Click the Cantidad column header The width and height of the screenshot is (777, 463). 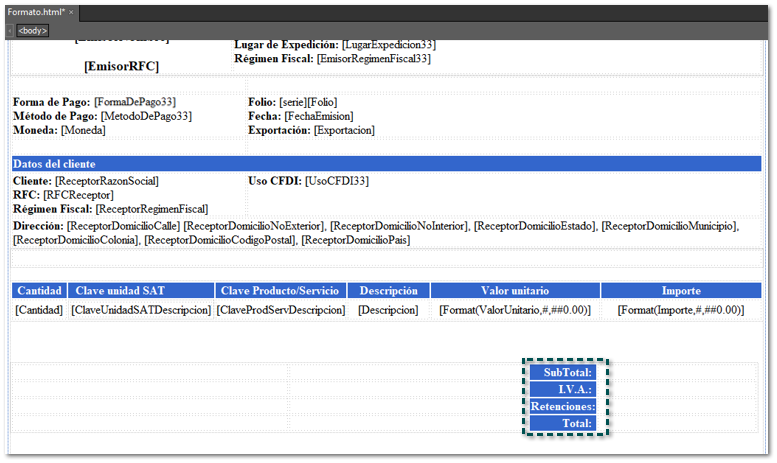tap(40, 290)
